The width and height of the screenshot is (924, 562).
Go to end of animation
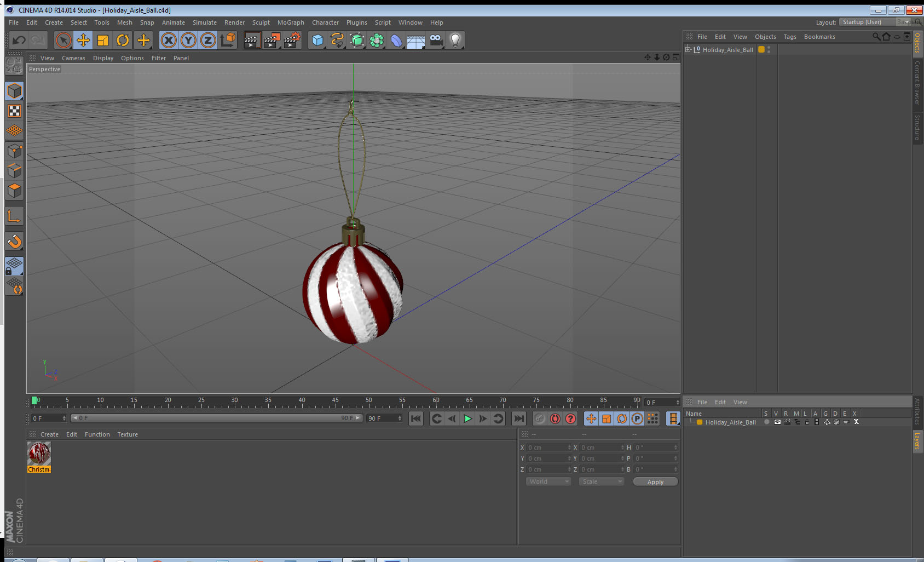coord(518,418)
